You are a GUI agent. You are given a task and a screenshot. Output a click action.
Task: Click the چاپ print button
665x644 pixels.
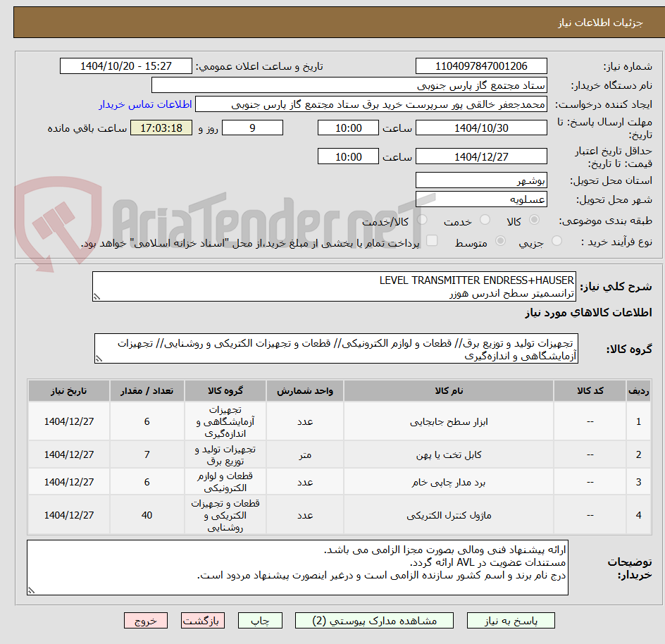click(x=260, y=621)
